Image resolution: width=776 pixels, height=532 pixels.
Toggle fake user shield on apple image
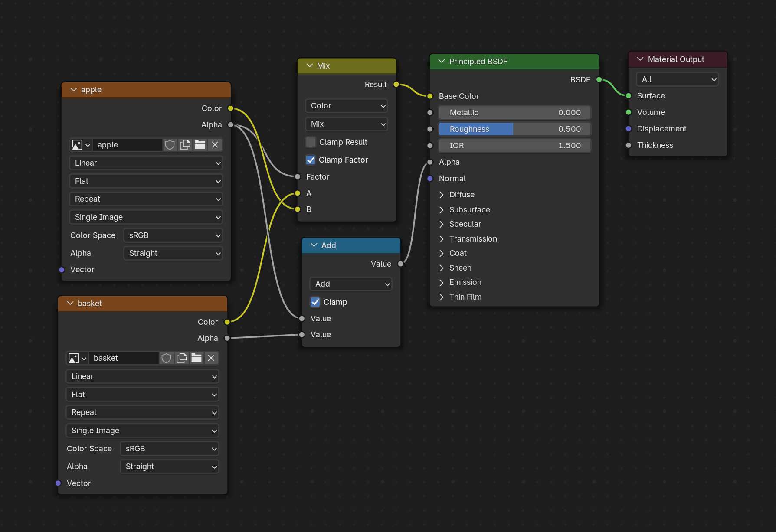tap(170, 145)
